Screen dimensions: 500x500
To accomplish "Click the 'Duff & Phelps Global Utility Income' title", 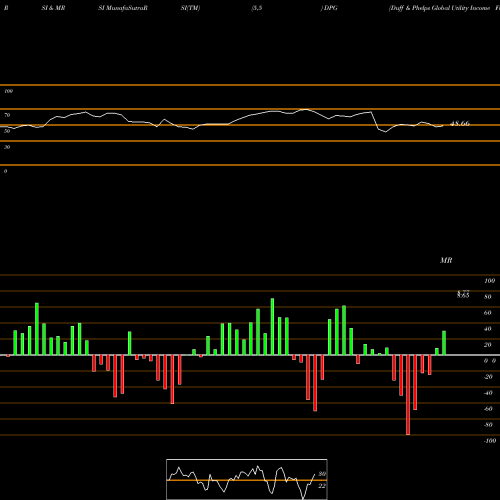I will pos(440,8).
